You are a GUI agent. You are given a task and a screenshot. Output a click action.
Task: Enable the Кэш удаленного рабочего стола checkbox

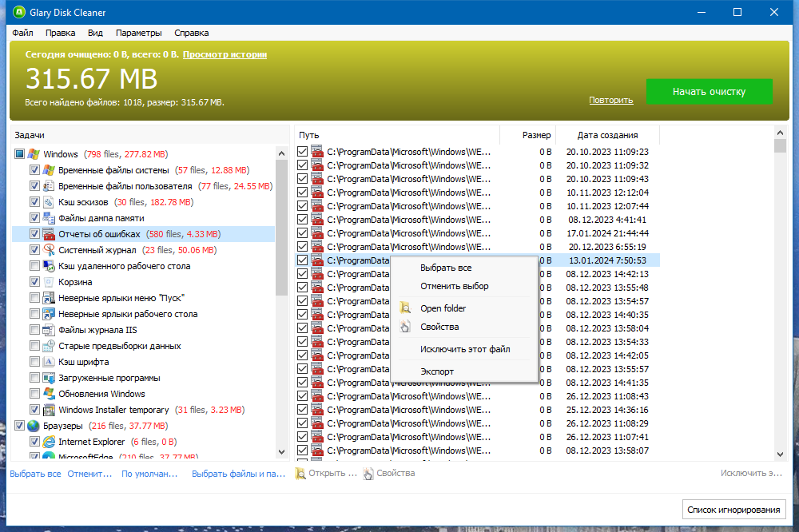pos(34,266)
